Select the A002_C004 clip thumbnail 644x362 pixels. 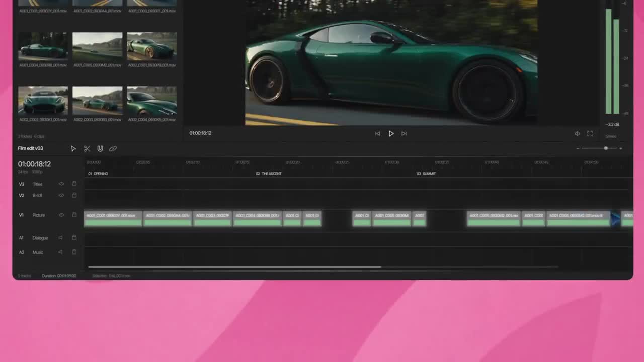pyautogui.click(x=152, y=101)
